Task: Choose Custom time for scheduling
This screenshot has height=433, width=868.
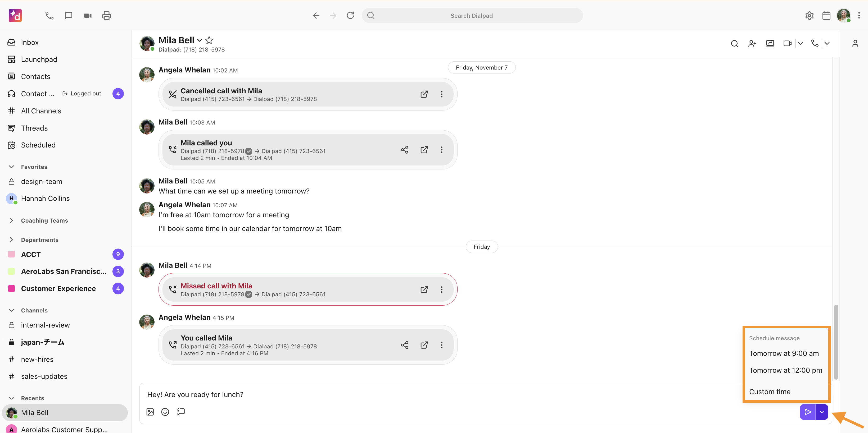Action: [786, 392]
